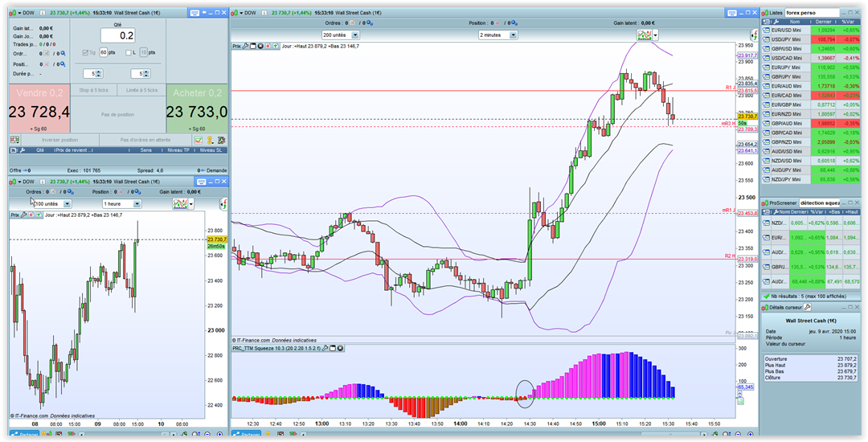Adjust the left 5 ticks stepper arrows
The width and height of the screenshot is (868, 442).
(x=99, y=74)
